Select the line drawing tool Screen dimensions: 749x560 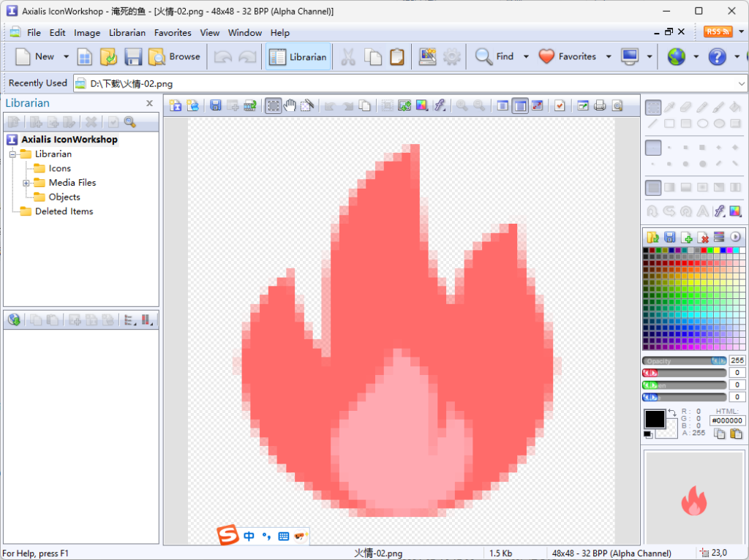(653, 124)
